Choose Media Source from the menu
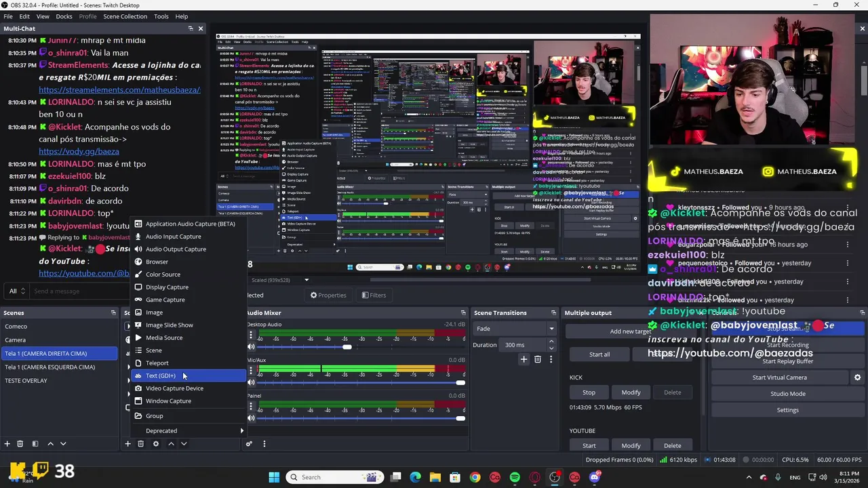The image size is (868, 488). (189, 338)
